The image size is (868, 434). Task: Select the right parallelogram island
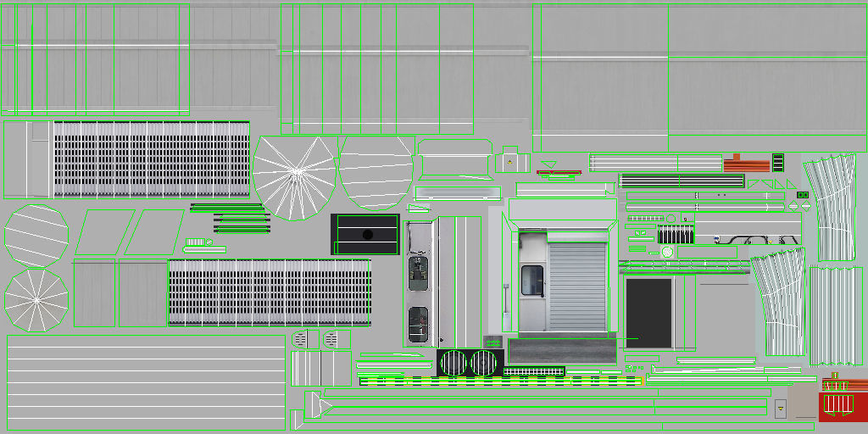pyautogui.click(x=154, y=232)
